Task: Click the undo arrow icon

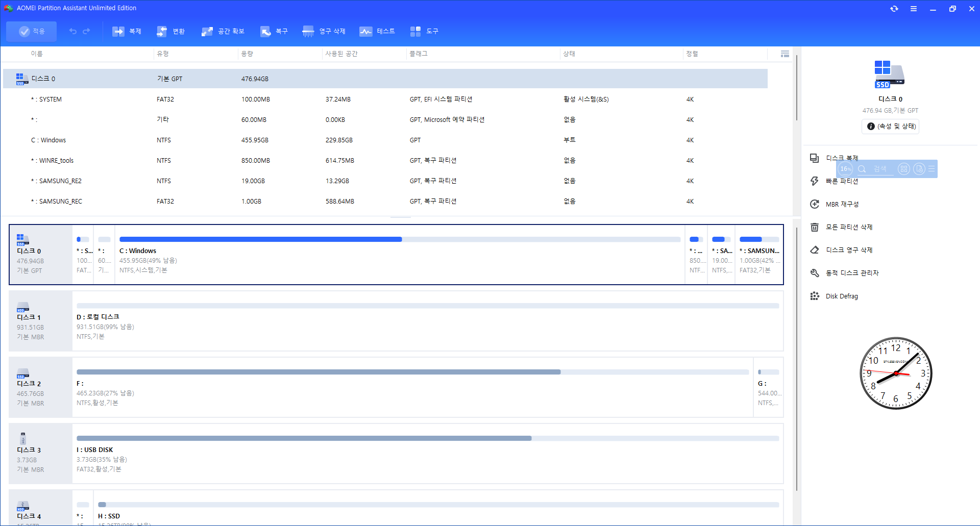Action: click(x=73, y=31)
